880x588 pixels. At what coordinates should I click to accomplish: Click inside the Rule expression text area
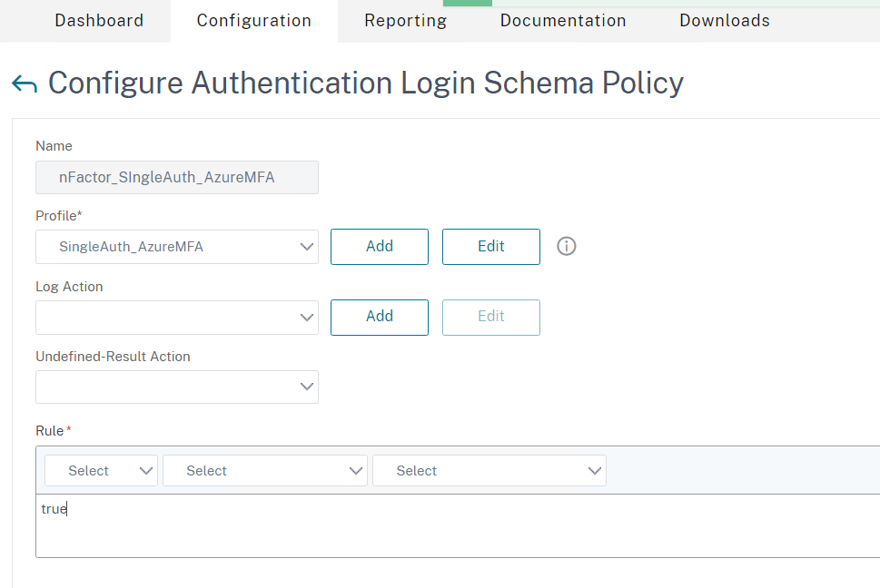458,525
